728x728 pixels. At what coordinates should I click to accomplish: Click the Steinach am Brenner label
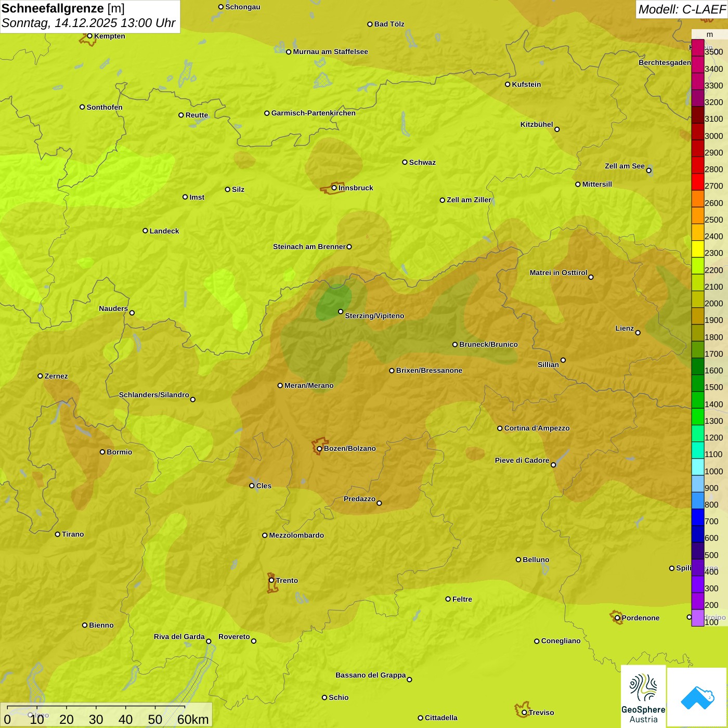[309, 246]
